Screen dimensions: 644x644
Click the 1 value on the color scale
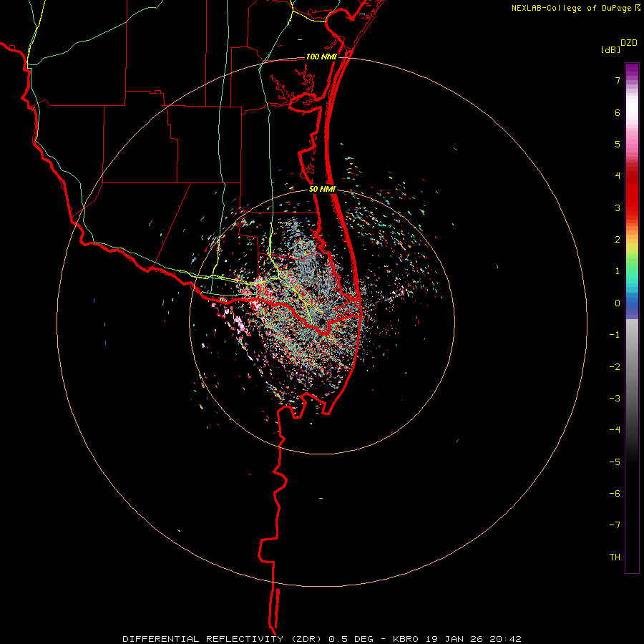click(618, 271)
